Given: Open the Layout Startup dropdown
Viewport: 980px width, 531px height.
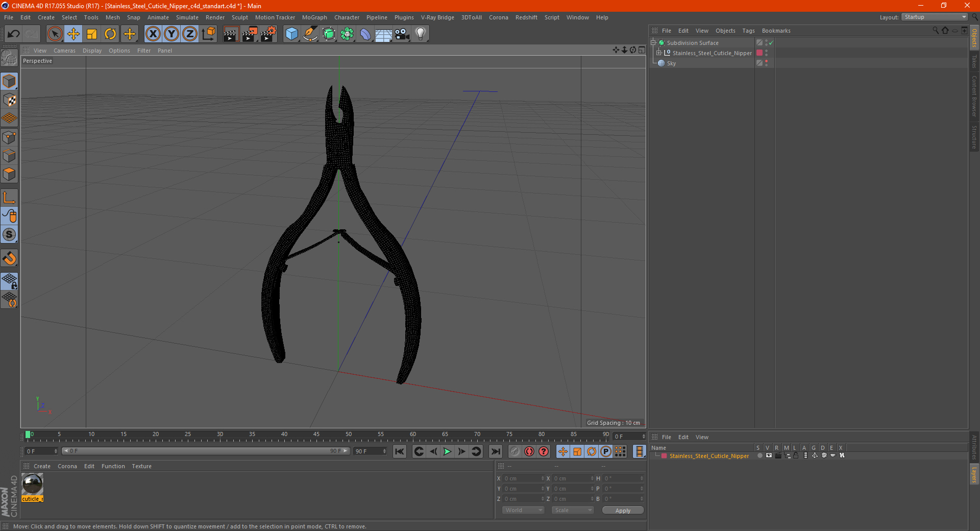Looking at the screenshot, I should (x=935, y=17).
